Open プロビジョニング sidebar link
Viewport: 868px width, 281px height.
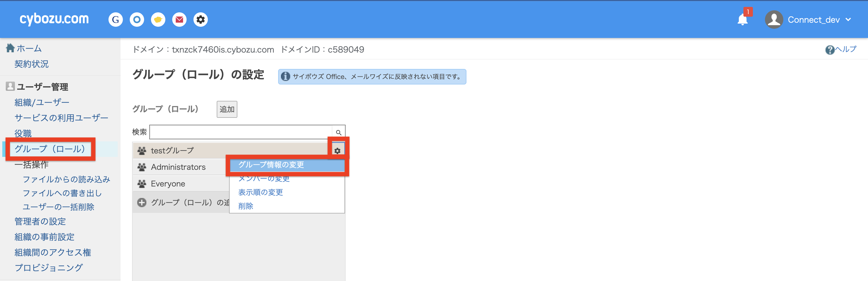point(49,267)
